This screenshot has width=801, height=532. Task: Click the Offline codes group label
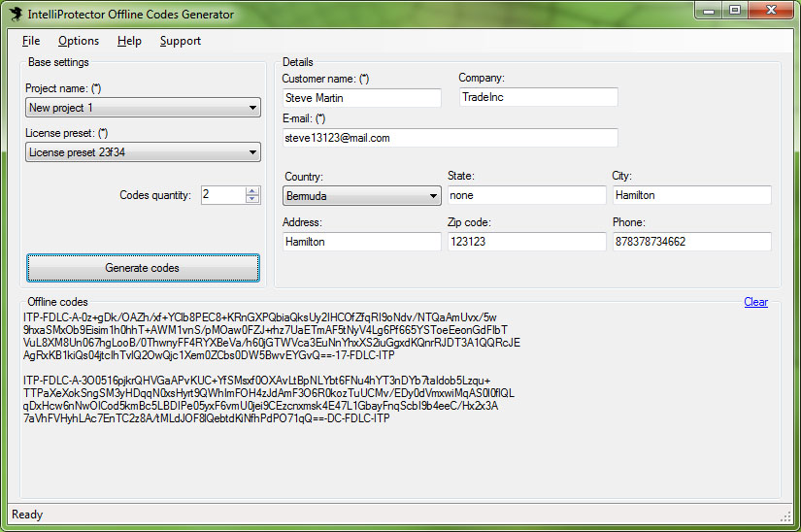(x=57, y=302)
